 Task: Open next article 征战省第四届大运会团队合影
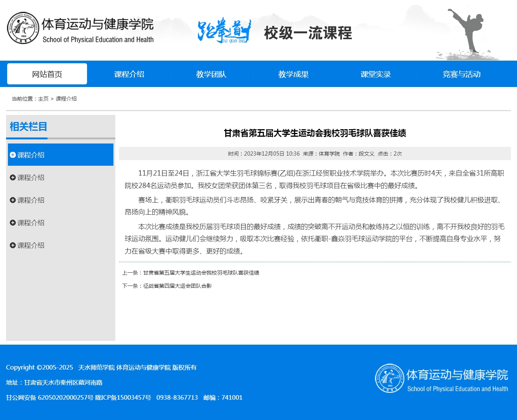(x=177, y=286)
